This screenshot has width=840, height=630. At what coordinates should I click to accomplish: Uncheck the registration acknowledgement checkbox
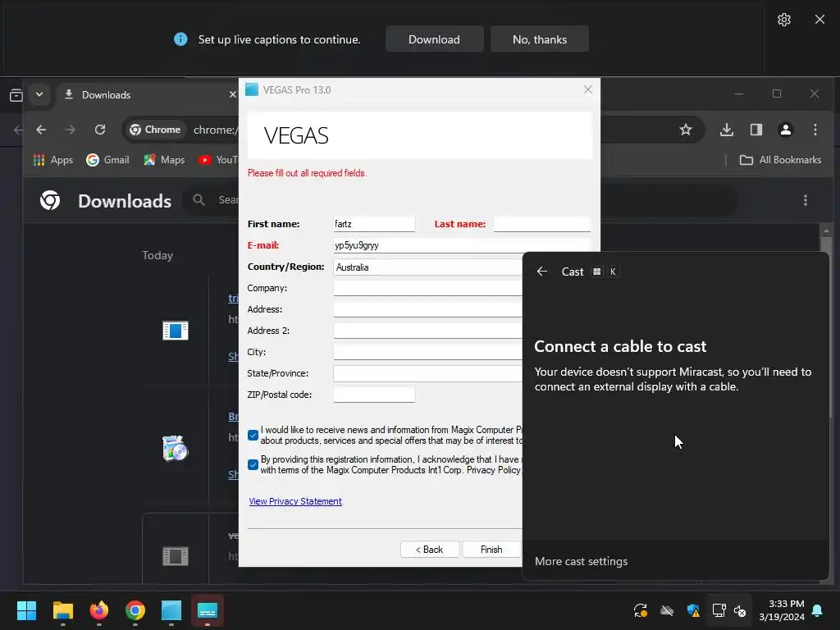[x=253, y=464]
